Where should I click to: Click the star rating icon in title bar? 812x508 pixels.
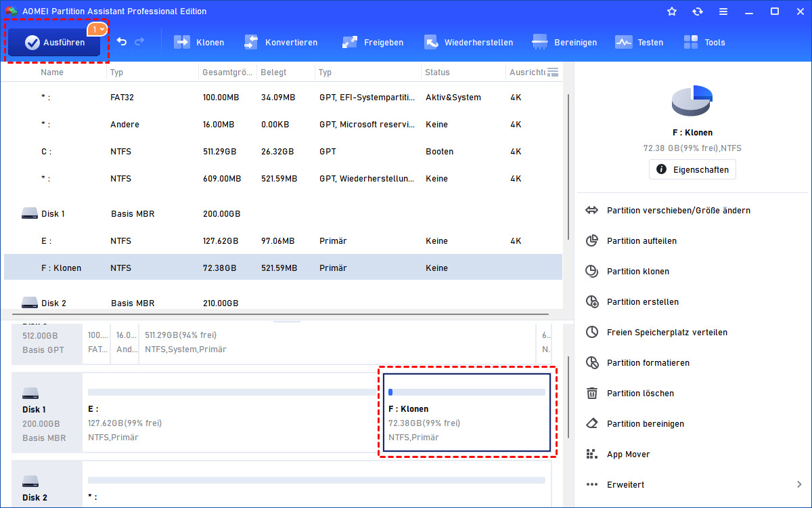point(671,11)
